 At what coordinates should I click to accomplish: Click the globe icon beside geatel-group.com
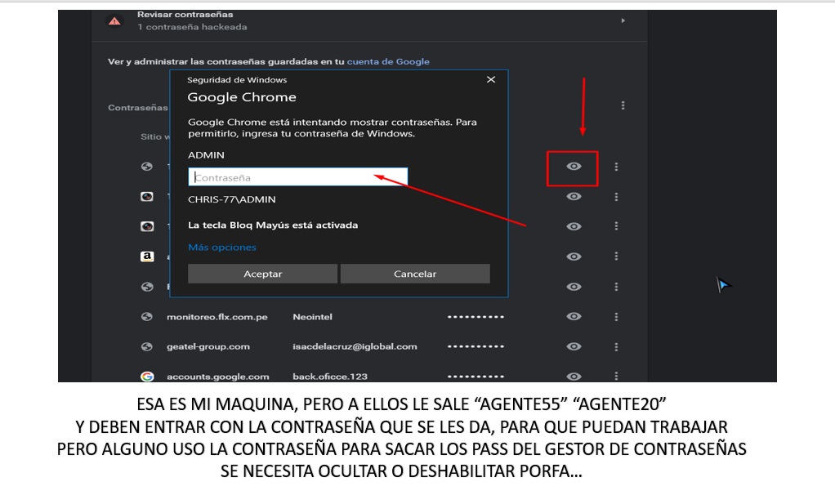pos(147,346)
